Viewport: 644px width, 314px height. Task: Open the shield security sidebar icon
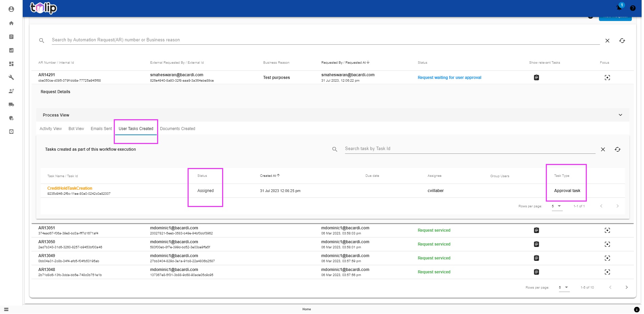(x=11, y=118)
